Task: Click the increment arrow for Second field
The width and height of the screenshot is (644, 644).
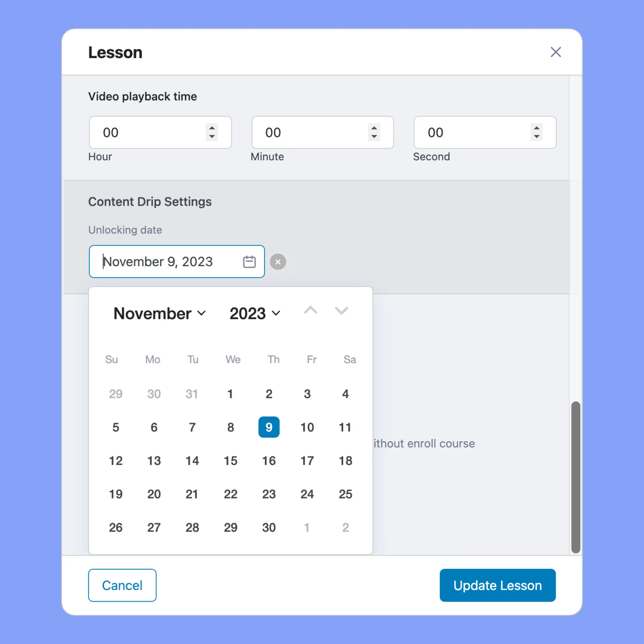Action: (x=537, y=128)
